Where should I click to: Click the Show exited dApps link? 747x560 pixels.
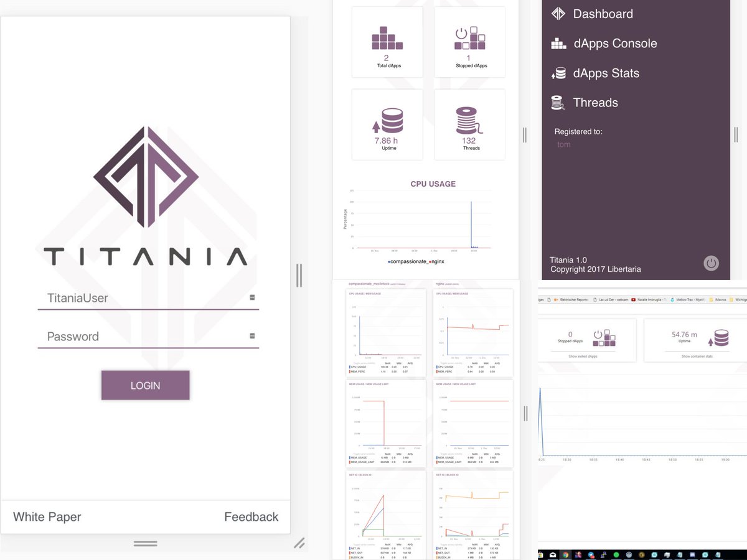coord(583,357)
